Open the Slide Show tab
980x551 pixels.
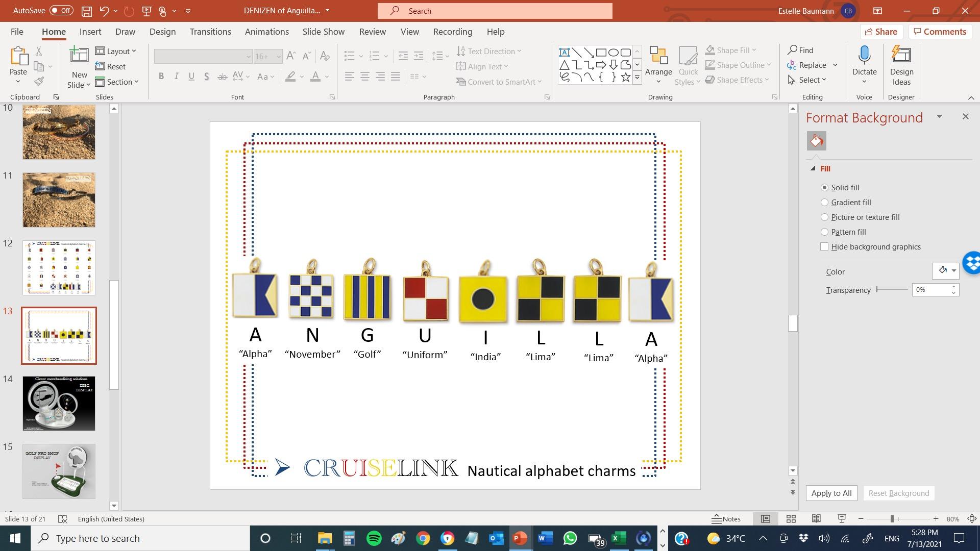point(323,32)
